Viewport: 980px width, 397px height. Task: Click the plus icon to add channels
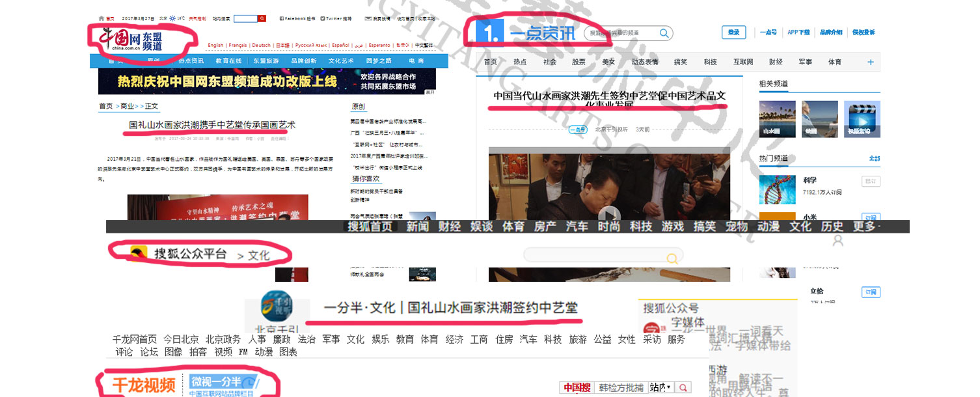pyautogui.click(x=871, y=62)
